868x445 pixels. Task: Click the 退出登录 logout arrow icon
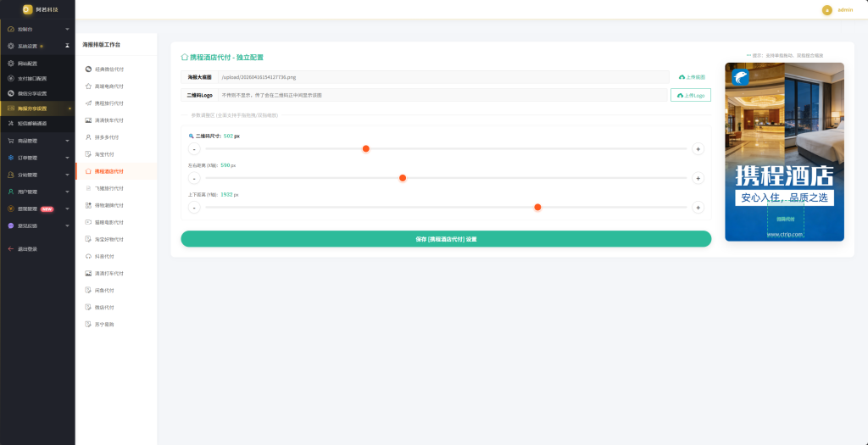11,249
